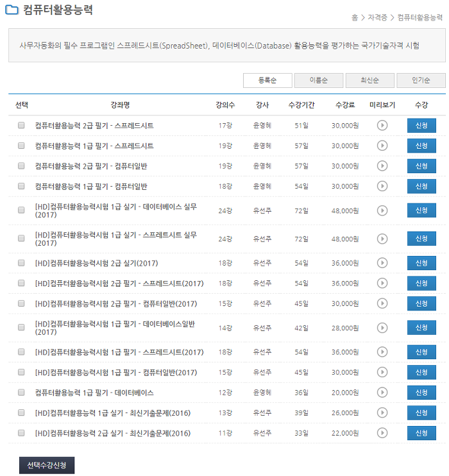Play preview for 1급 실기 최신기출문제(2016)
This screenshot has width=449, height=476.
click(382, 413)
